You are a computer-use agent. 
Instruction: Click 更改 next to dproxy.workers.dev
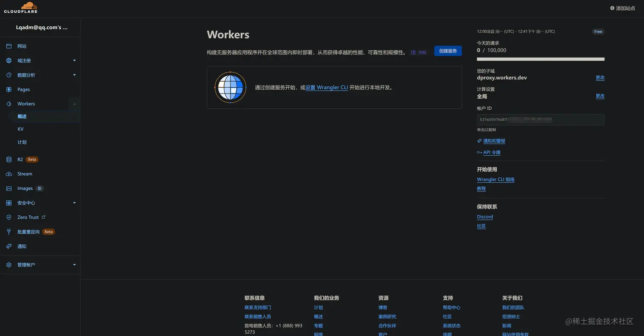(x=600, y=78)
